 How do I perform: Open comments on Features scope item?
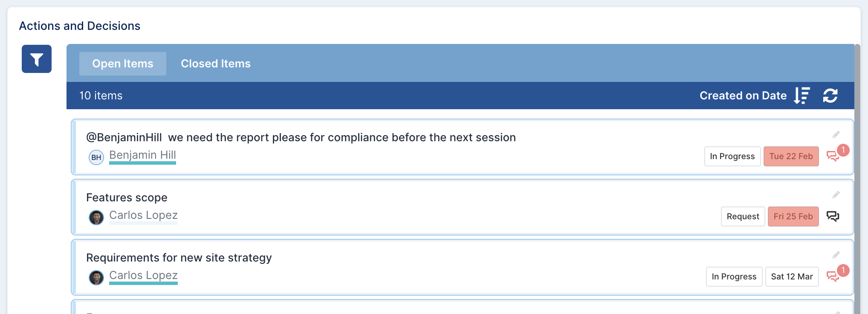(833, 216)
